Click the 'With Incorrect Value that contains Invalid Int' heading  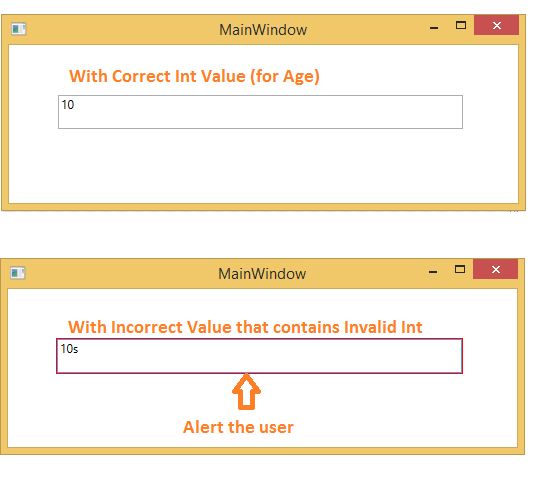245,327
